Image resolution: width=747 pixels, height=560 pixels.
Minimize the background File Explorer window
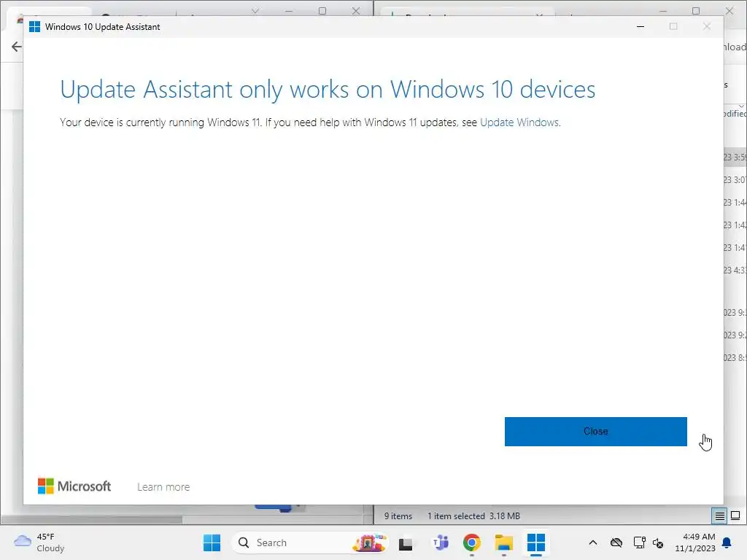662,10
